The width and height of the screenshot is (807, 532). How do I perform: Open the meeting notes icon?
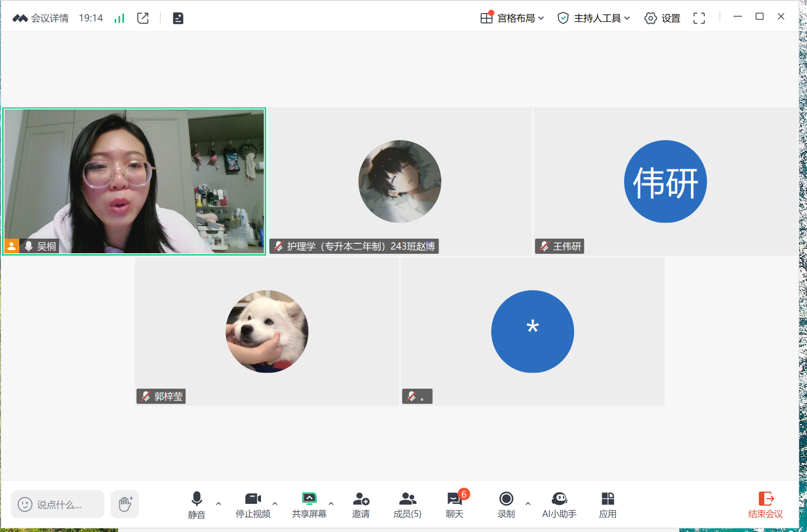tap(178, 18)
